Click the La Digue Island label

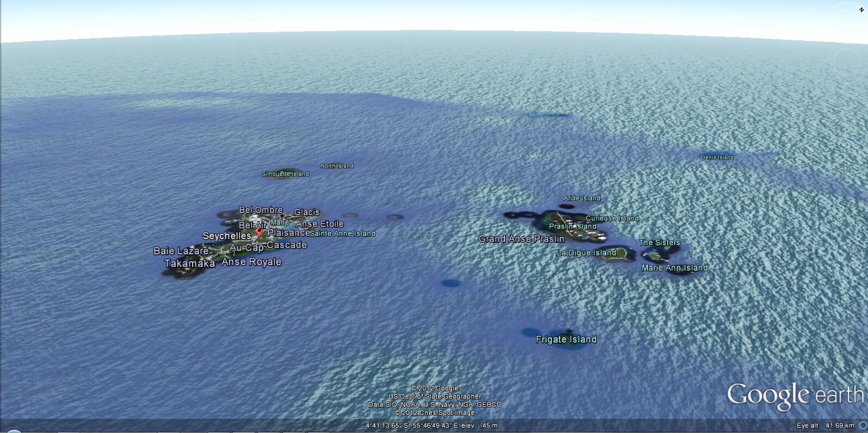tap(586, 253)
